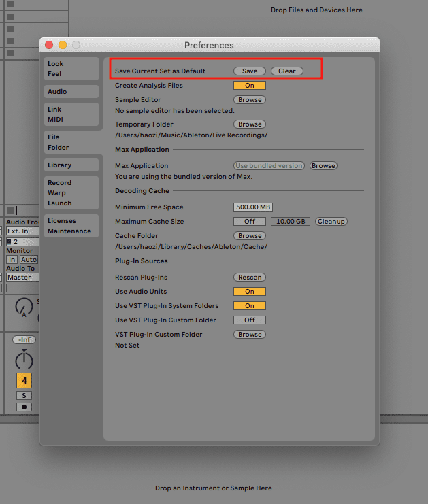Image resolution: width=428 pixels, height=504 pixels.
Task: Arm track 4 record button
Action: click(24, 407)
